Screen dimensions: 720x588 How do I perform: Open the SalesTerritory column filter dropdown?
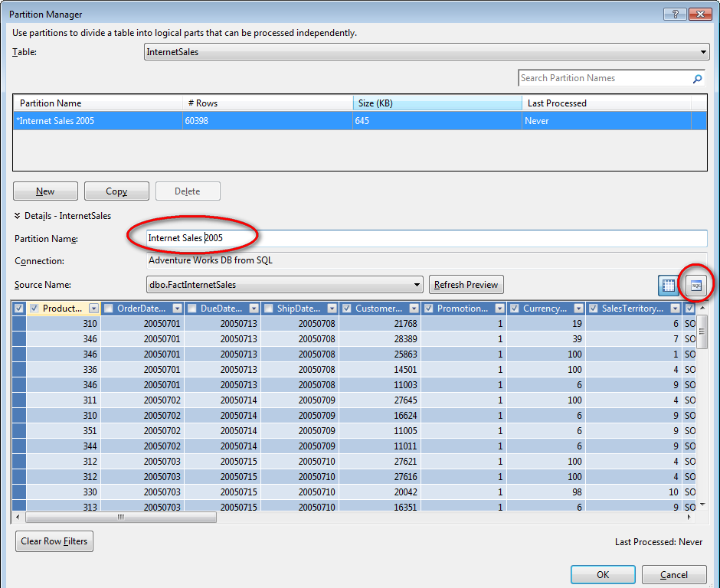click(675, 309)
